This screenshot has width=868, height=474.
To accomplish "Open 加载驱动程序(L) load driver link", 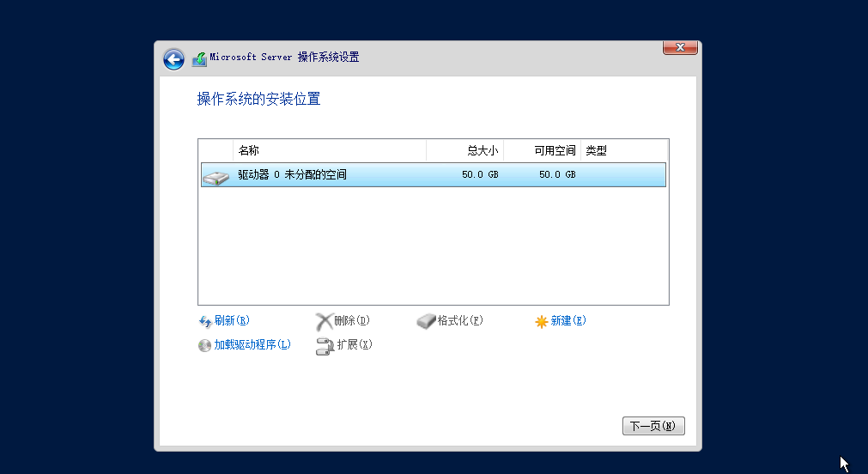I will [252, 345].
